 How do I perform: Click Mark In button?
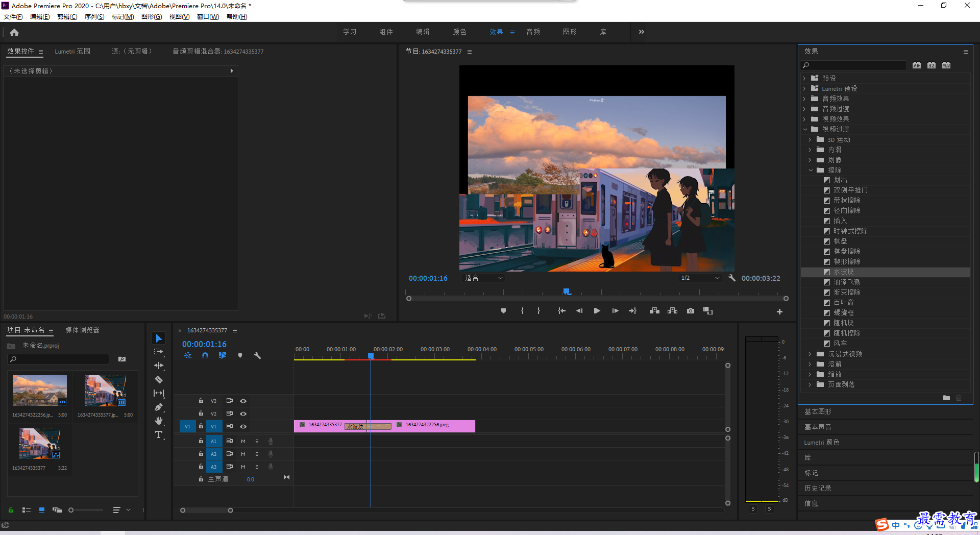522,311
